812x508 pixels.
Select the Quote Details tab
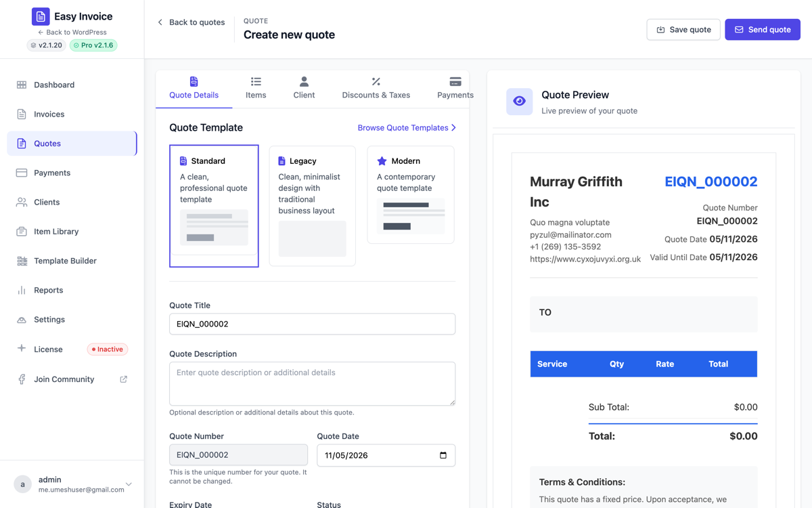click(194, 88)
